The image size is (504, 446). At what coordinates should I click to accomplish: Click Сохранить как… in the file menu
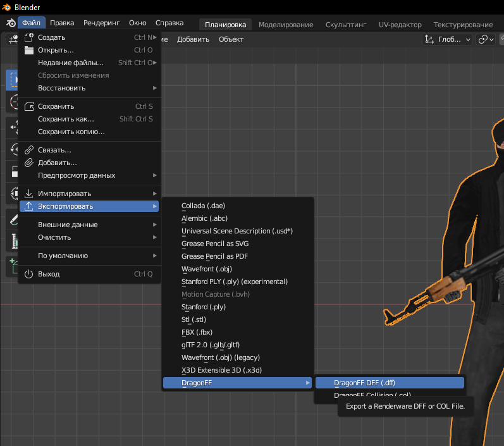click(x=66, y=119)
